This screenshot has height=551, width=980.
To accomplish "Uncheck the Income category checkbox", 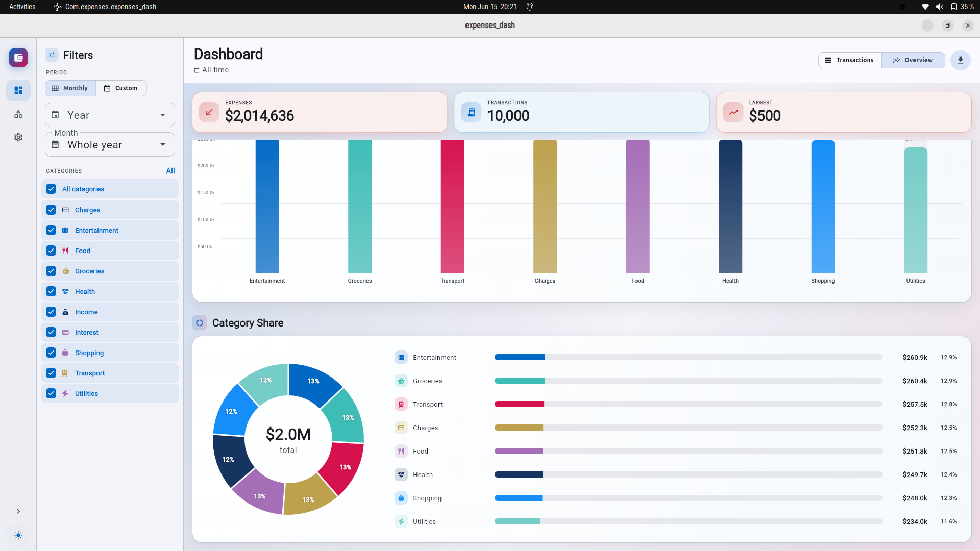I will click(51, 312).
